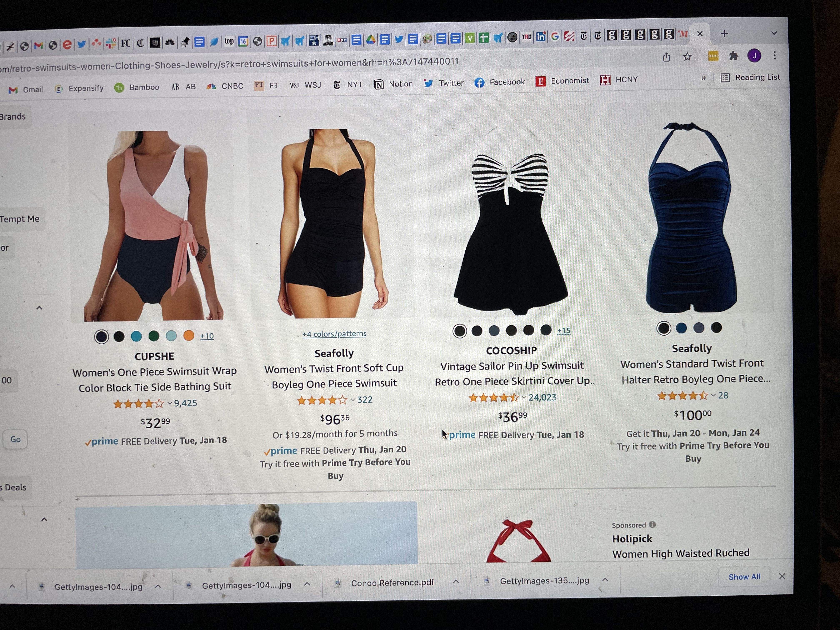Open the Economist bookmark

(562, 81)
